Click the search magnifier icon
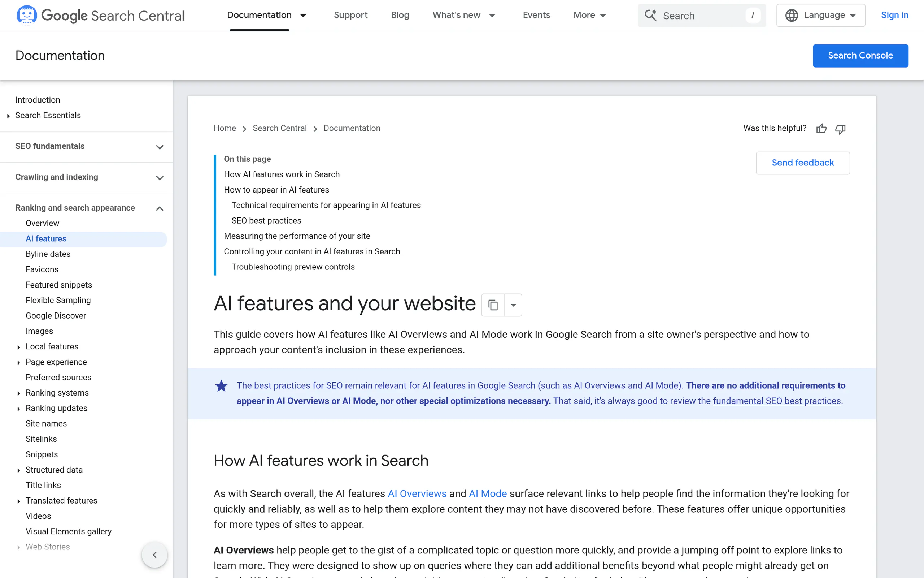This screenshot has width=924, height=578. [x=651, y=15]
